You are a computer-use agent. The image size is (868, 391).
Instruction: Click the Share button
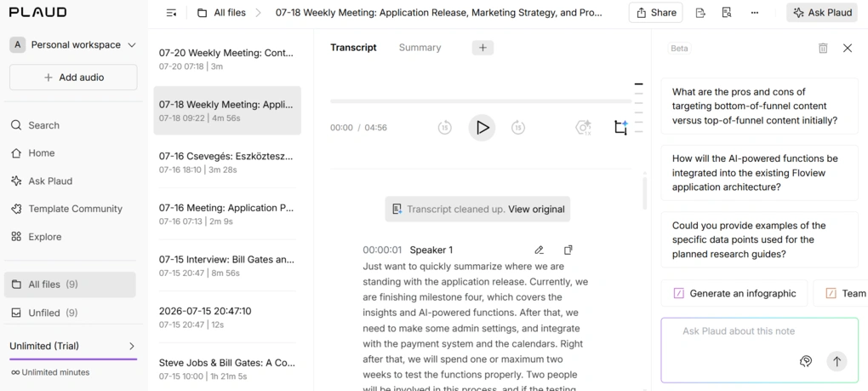pyautogui.click(x=655, y=13)
